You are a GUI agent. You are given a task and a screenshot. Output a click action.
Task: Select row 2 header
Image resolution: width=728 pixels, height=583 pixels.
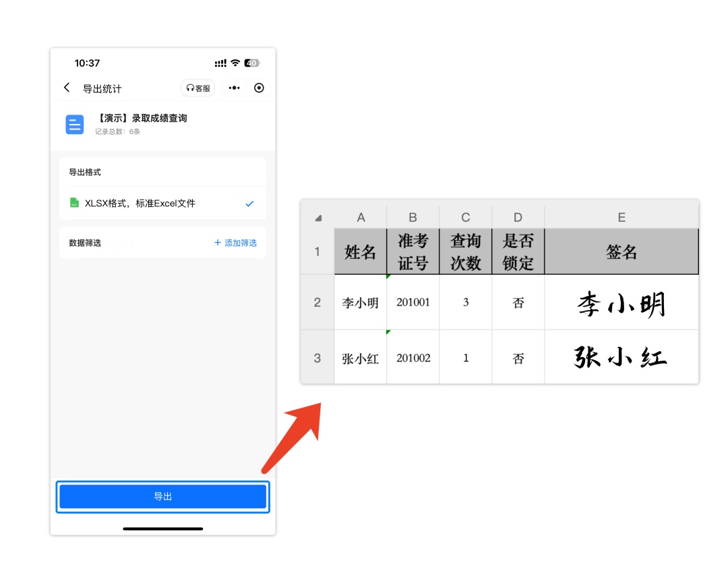[317, 302]
